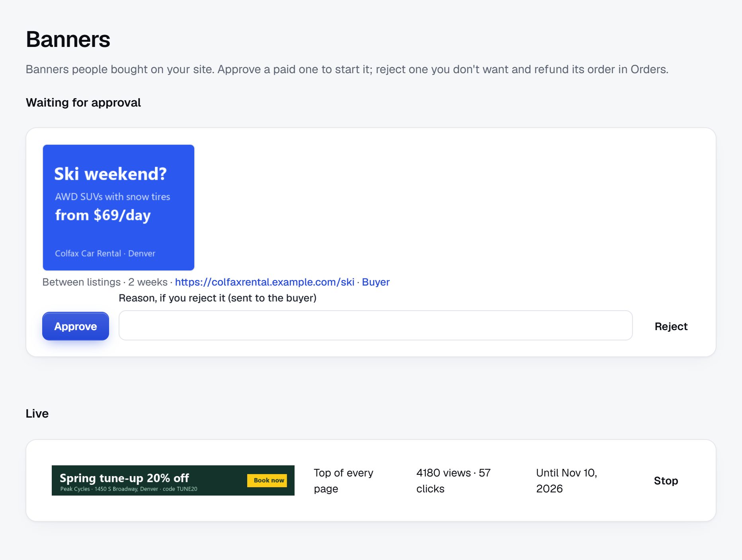
Task: Open the colfaxrental.example.com/ski link
Action: coord(265,282)
